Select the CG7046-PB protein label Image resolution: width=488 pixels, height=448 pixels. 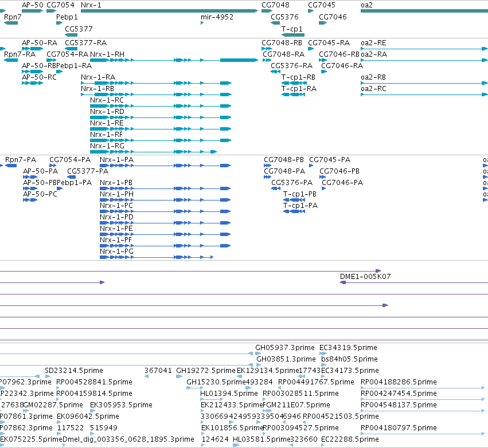(x=339, y=171)
